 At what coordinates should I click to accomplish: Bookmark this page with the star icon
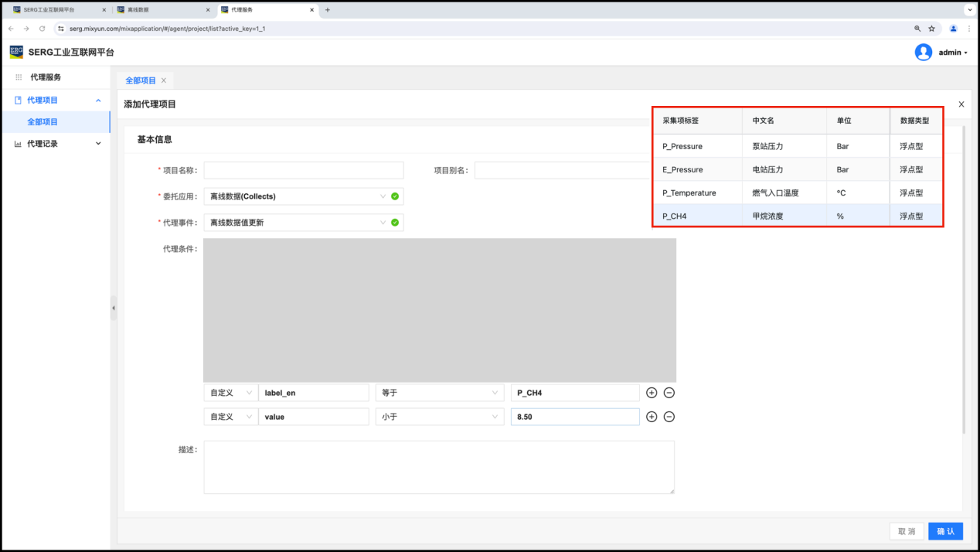coord(931,29)
